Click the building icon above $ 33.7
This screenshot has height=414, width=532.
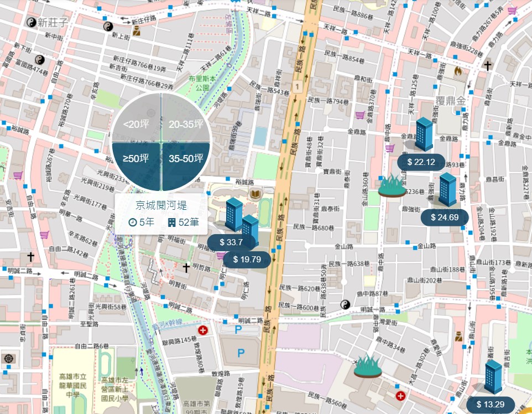point(234,215)
